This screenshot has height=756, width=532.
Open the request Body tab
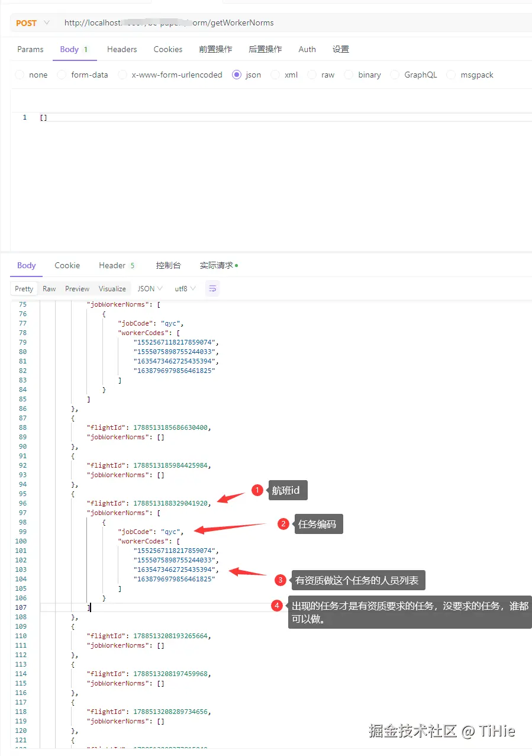[74, 49]
